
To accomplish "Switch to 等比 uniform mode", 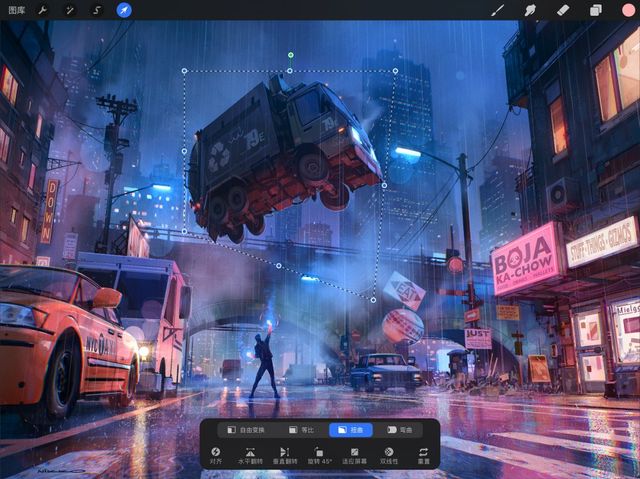I will (302, 430).
